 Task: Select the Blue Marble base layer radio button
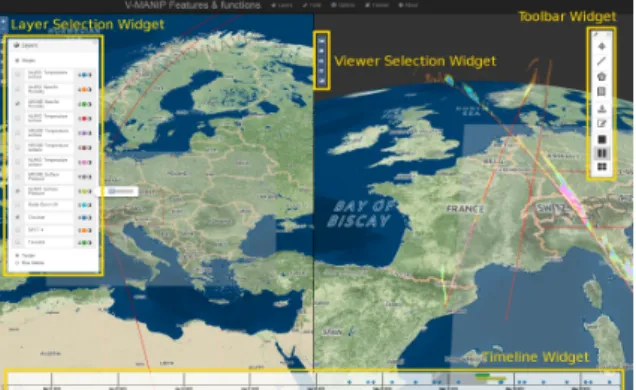point(17,263)
